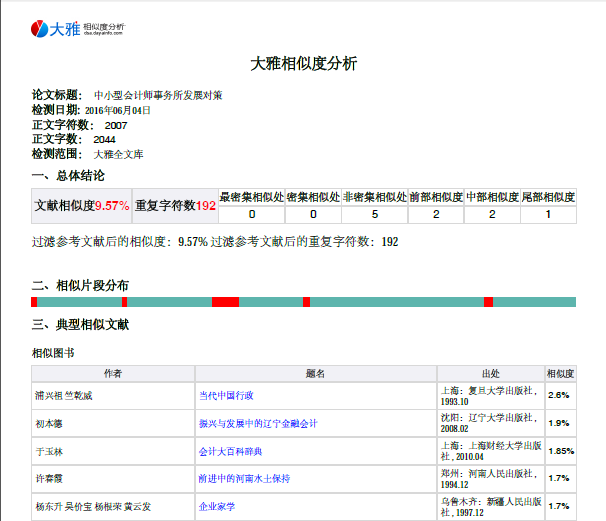Click the 最密集相似处 column header
The image size is (606, 521).
pyautogui.click(x=252, y=197)
